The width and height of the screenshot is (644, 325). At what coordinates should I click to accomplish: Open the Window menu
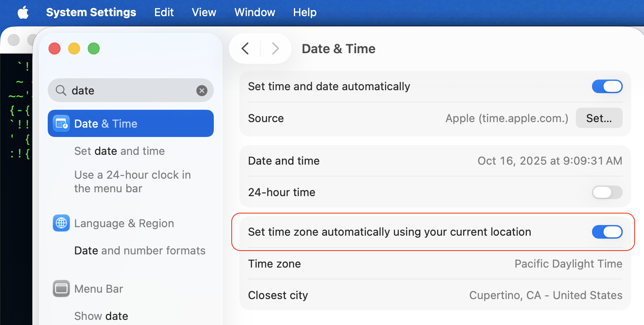(255, 12)
